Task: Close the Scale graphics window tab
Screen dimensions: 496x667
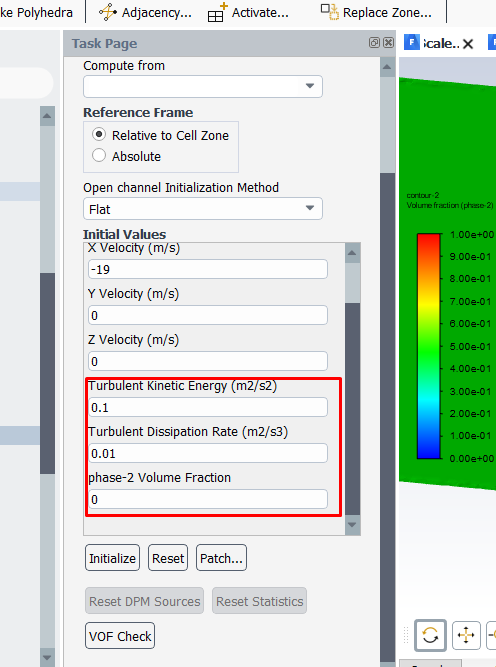Action: (x=468, y=44)
